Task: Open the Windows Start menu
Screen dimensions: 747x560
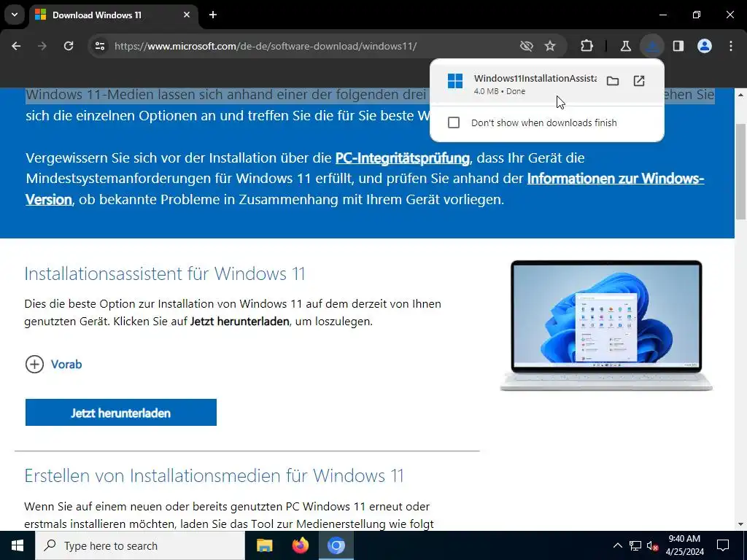Action: point(18,545)
